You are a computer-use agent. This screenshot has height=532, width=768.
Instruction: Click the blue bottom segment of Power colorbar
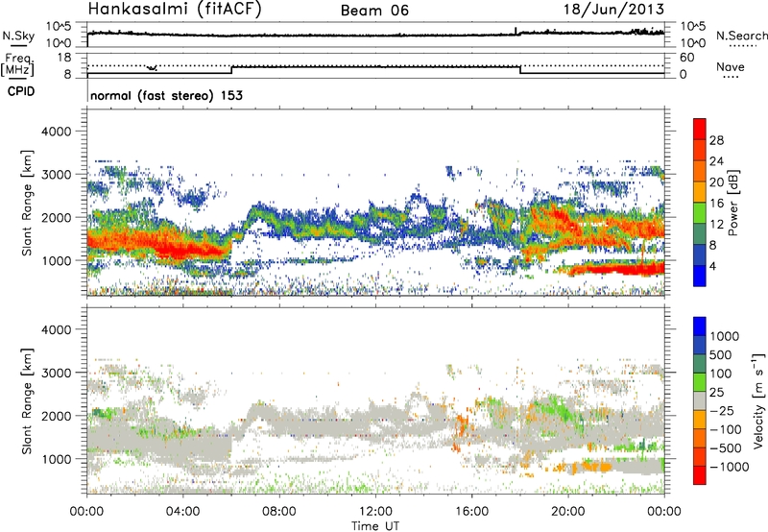(x=700, y=276)
